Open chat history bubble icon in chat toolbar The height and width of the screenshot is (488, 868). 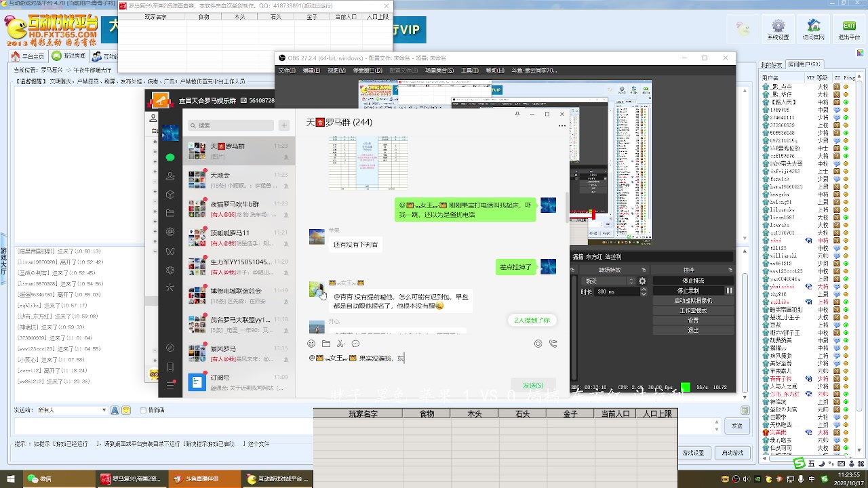(x=355, y=344)
